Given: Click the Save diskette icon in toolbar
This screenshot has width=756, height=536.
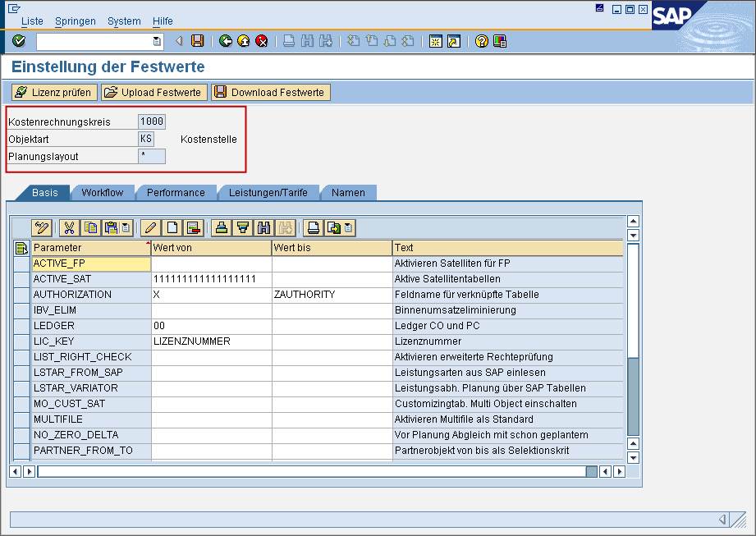Looking at the screenshot, I should (x=197, y=41).
